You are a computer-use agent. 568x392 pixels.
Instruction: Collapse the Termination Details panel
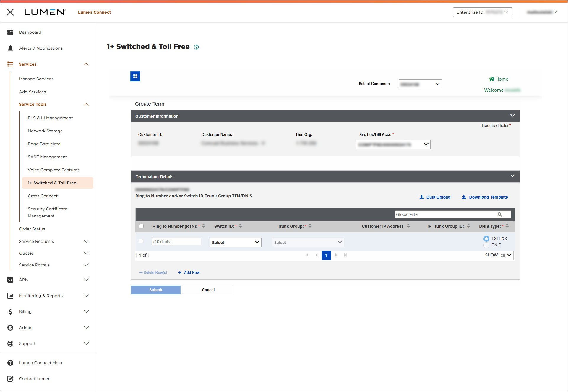coord(512,176)
